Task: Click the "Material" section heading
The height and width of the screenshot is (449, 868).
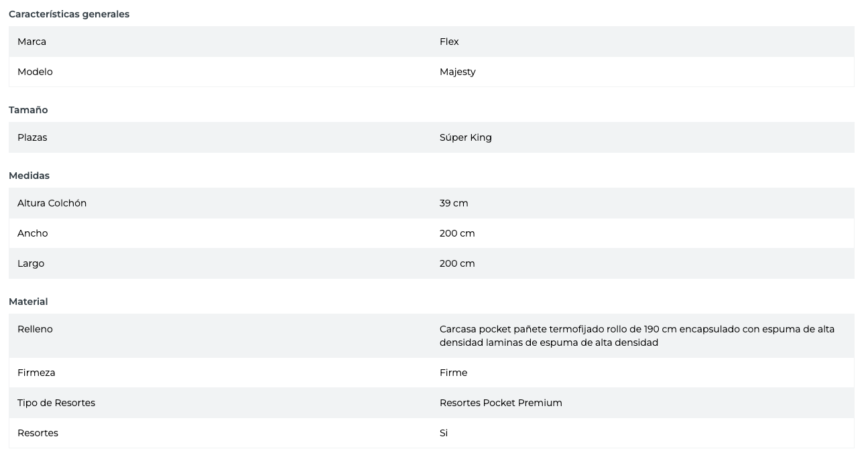Action: (x=28, y=302)
